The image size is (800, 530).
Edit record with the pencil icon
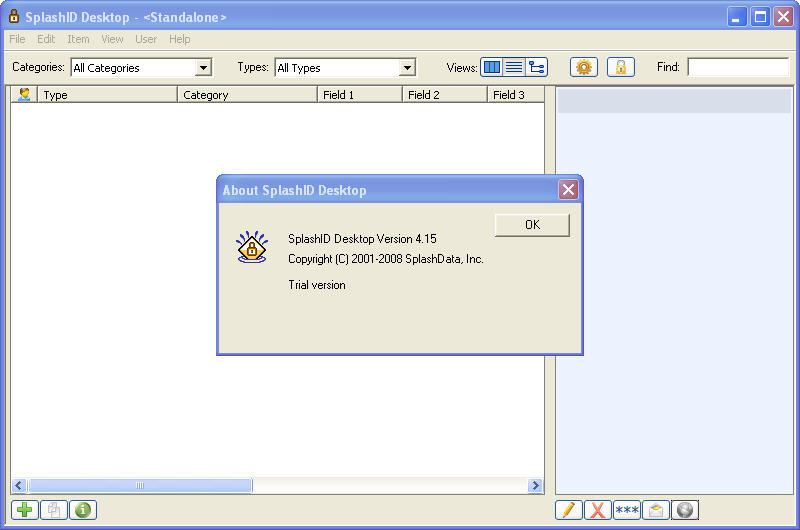pos(569,510)
